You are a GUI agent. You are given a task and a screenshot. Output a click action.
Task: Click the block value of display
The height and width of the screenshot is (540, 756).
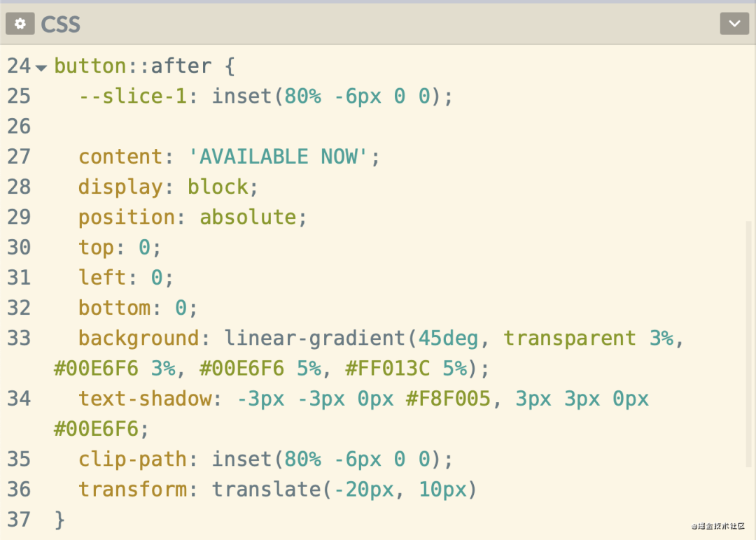coord(217,187)
